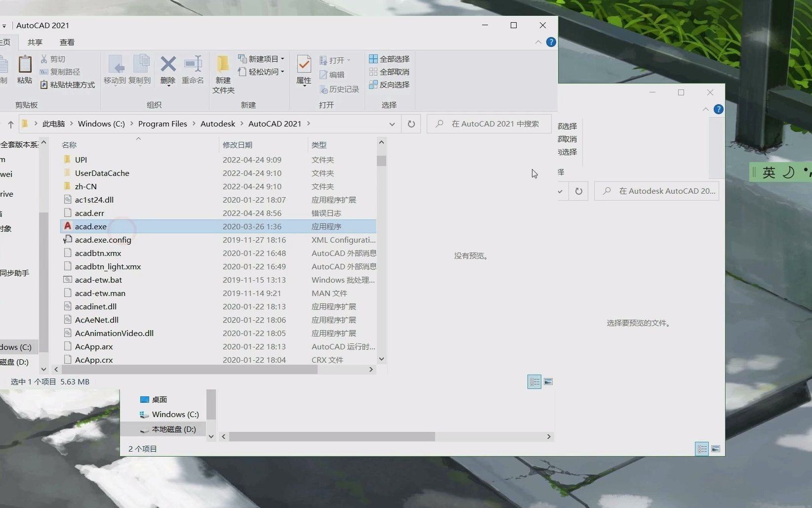
Task: Open the breadcrumb chevron after Autodesk
Action: pyautogui.click(x=242, y=124)
